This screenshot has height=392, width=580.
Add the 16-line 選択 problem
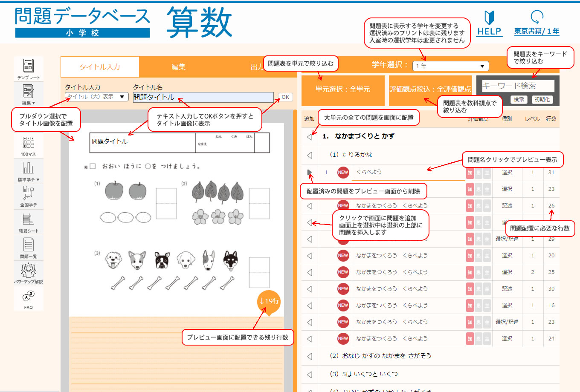click(x=310, y=306)
